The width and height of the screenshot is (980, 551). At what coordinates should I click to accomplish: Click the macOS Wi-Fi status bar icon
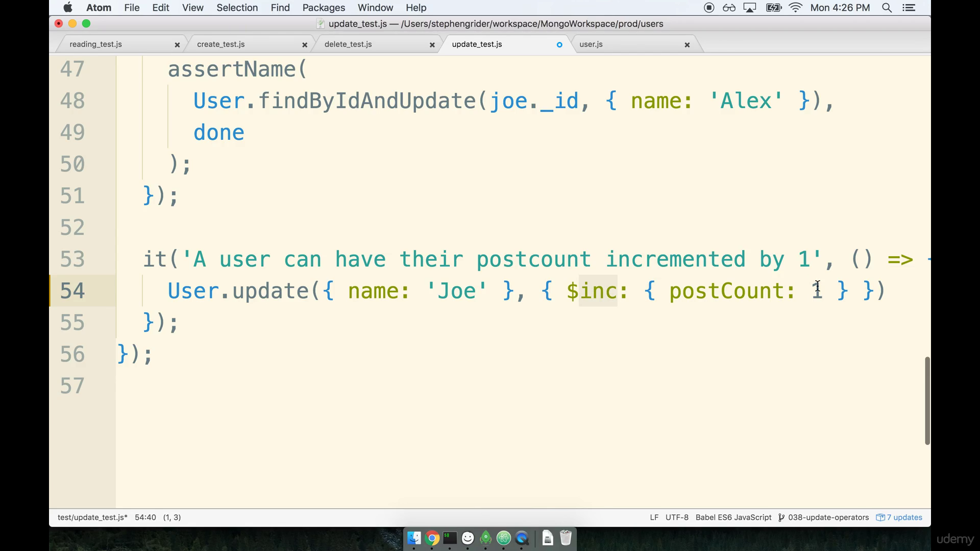[x=796, y=8]
